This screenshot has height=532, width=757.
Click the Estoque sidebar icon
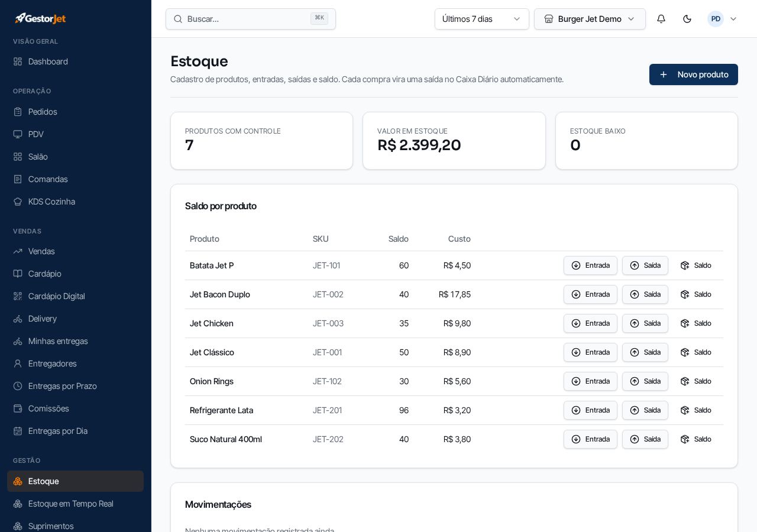click(x=18, y=481)
